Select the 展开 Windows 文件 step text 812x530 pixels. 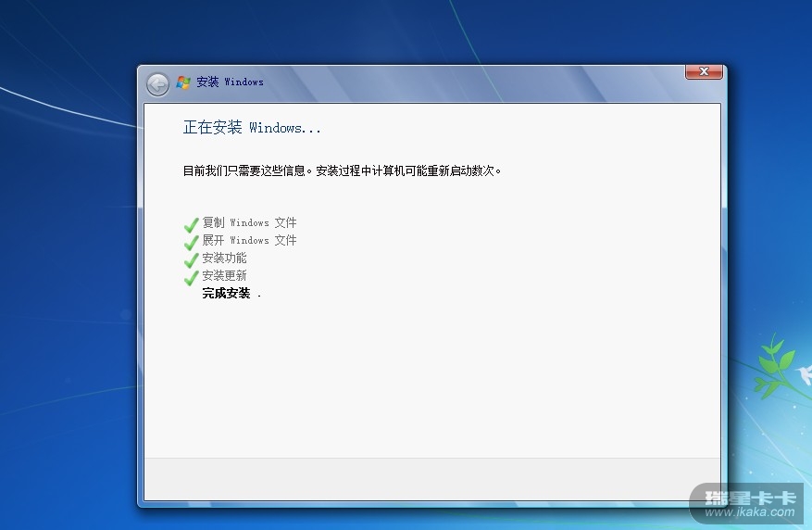(x=249, y=240)
